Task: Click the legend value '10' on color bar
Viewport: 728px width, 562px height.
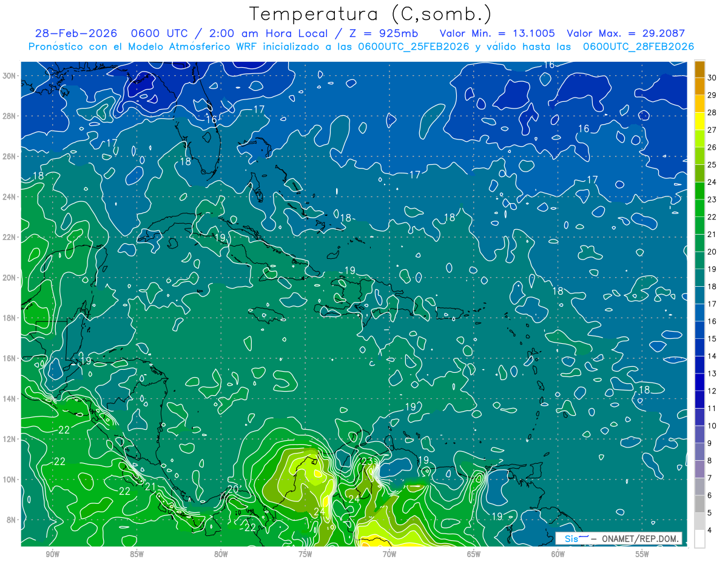Action: (712, 426)
